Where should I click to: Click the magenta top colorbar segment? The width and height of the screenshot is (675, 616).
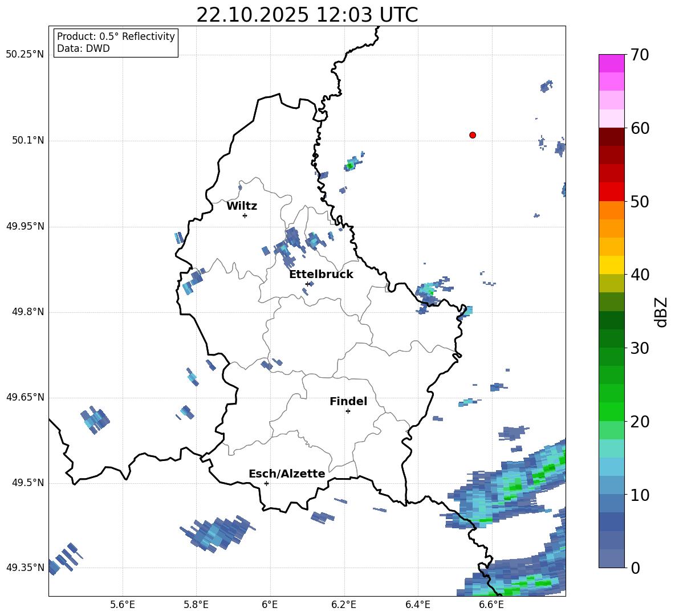click(611, 63)
